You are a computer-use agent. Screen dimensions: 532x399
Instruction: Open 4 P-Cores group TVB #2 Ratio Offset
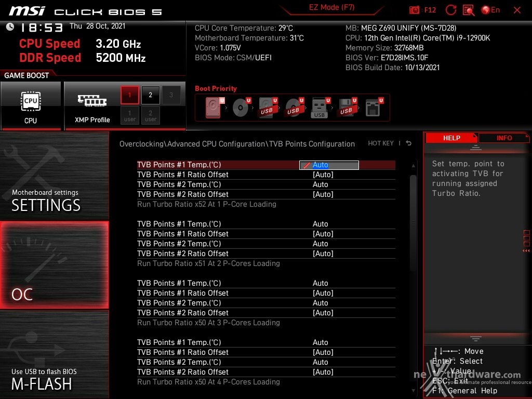323,372
